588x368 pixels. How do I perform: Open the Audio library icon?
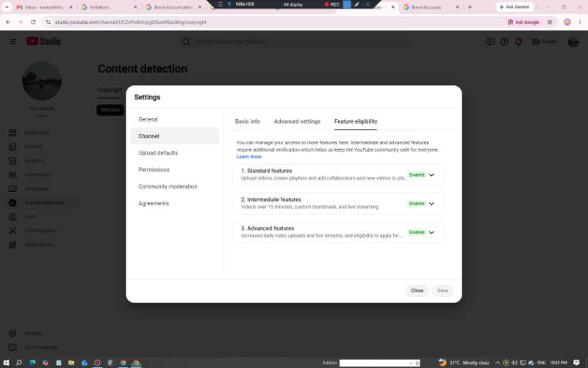click(x=12, y=245)
